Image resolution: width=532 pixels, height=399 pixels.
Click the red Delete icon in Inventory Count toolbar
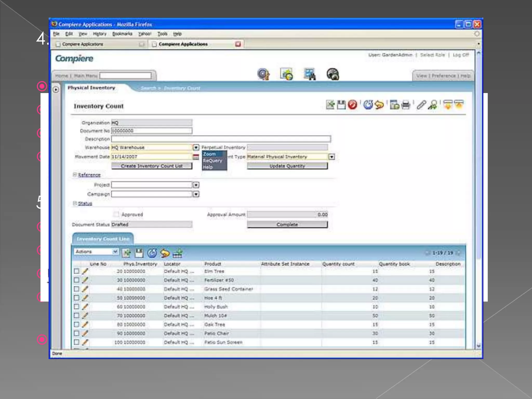pos(353,105)
